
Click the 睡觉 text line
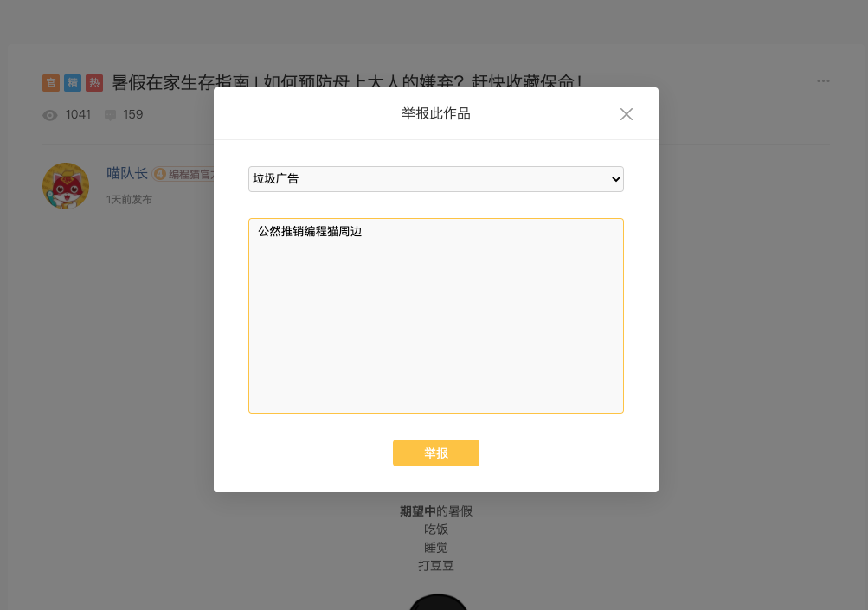(x=435, y=548)
